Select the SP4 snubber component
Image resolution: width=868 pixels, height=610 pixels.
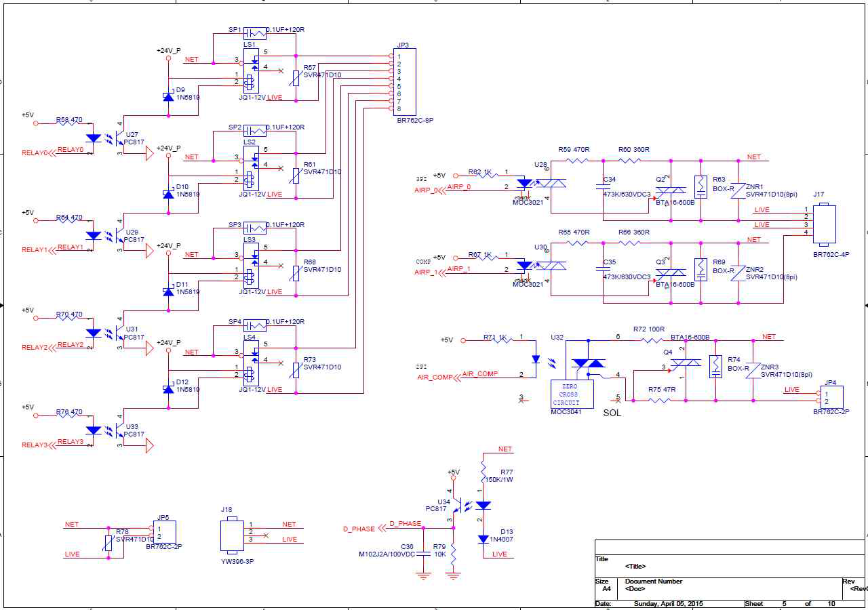[x=255, y=325]
